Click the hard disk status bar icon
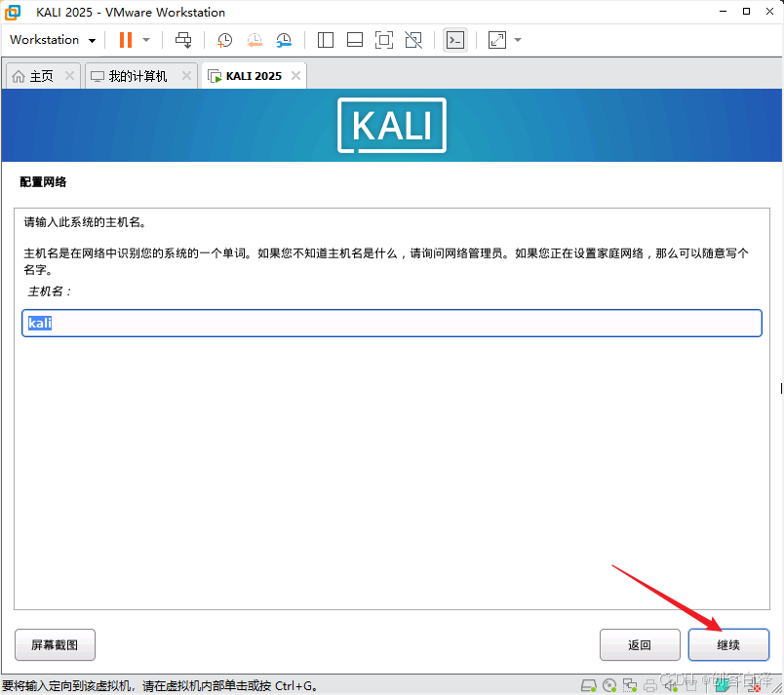The image size is (784, 695). coord(589,686)
